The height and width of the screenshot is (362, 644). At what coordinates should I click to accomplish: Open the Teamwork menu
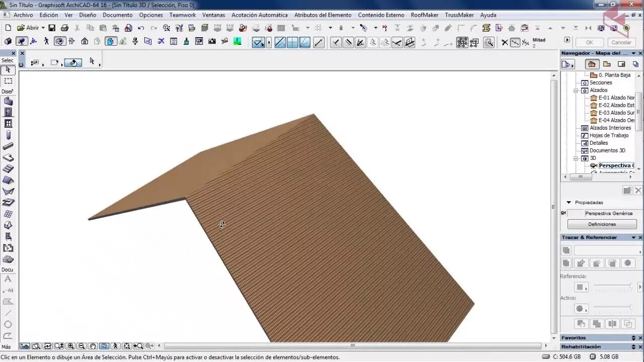click(x=183, y=15)
